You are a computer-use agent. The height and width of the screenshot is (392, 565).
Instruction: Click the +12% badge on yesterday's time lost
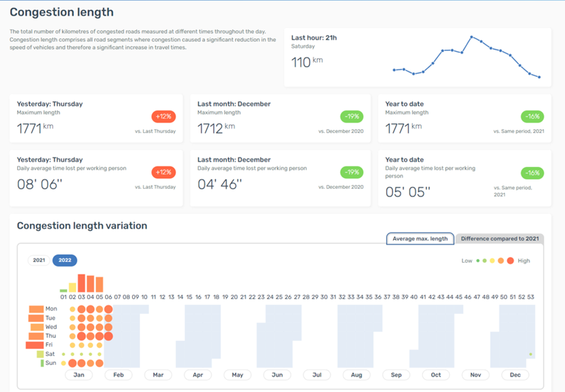(164, 172)
